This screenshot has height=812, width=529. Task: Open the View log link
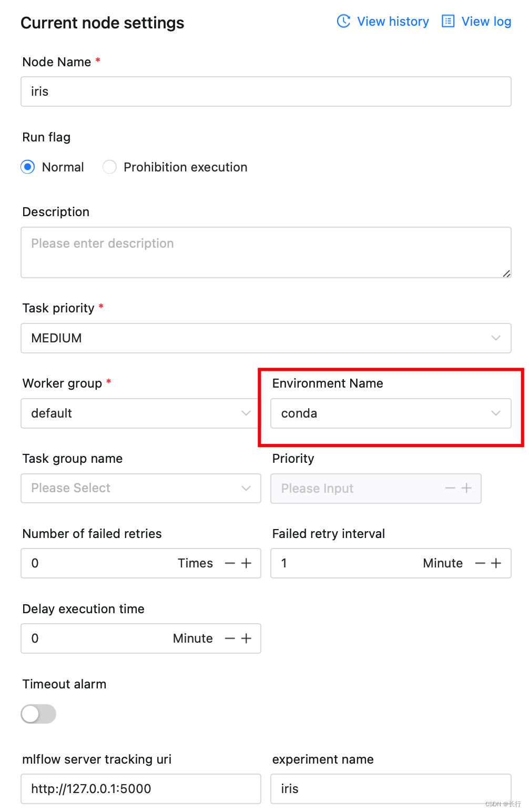coord(486,22)
